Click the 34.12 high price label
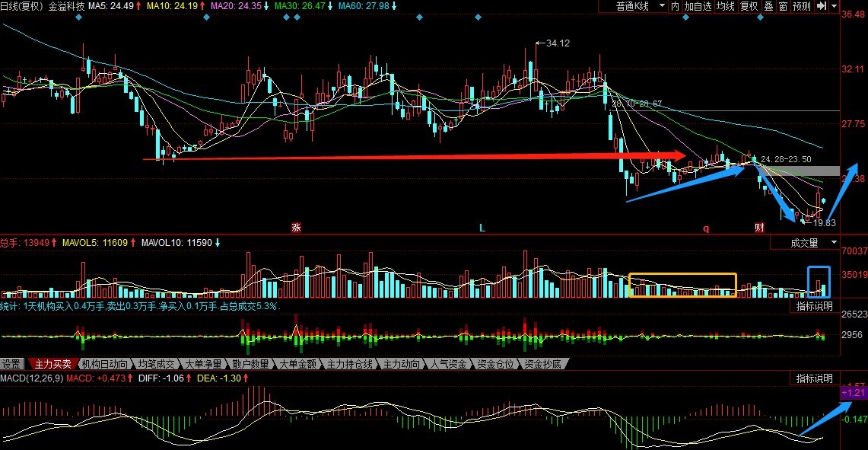Viewport: 868px width, 450px height. click(557, 43)
